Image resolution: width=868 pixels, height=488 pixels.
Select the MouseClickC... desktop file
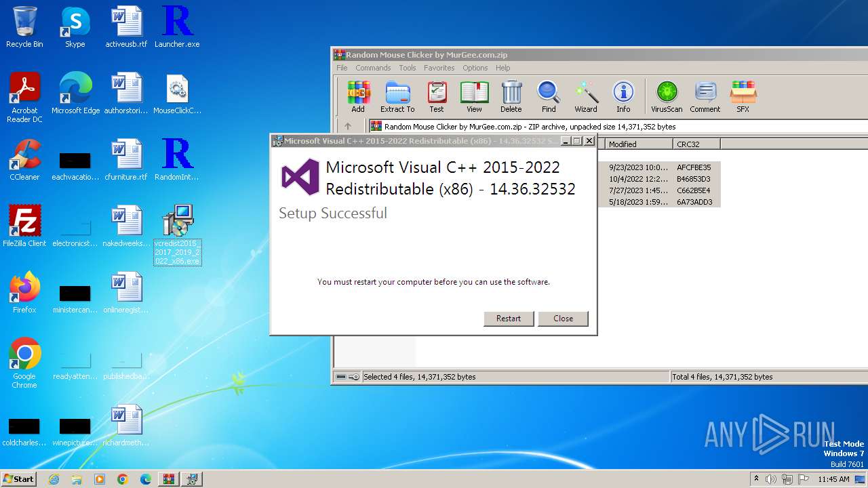click(177, 94)
